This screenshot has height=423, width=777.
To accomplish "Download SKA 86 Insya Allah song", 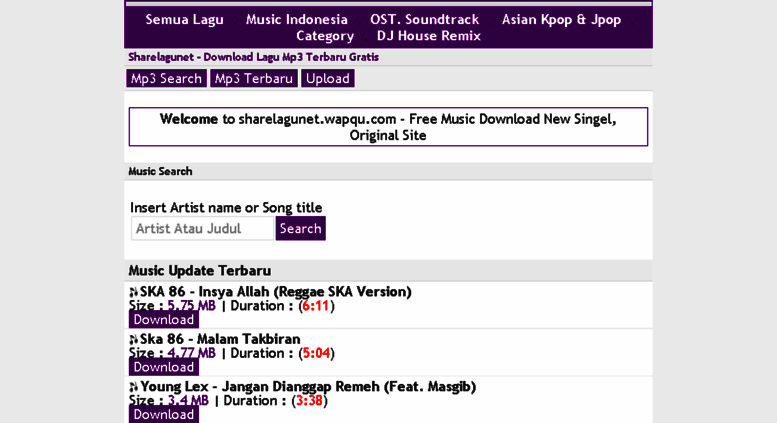I will point(163,320).
